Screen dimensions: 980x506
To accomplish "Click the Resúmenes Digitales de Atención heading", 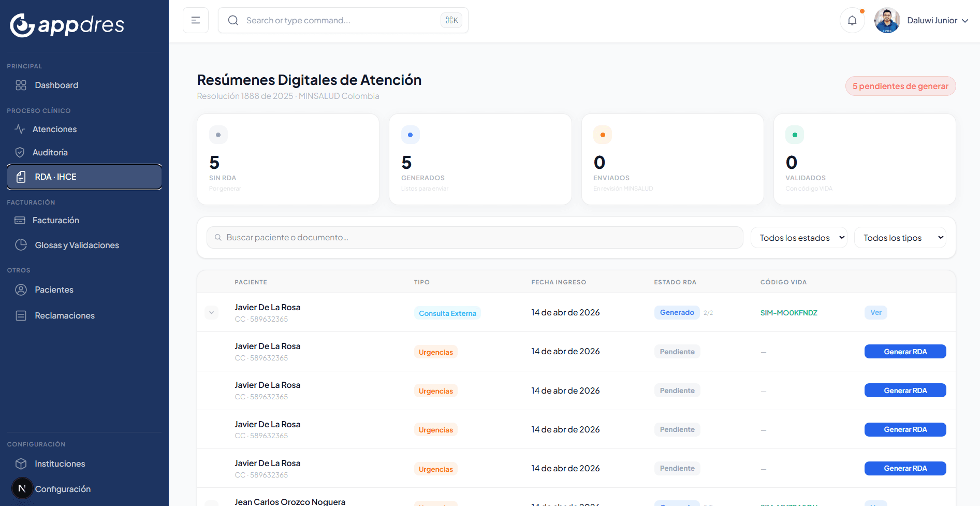I will (x=309, y=80).
